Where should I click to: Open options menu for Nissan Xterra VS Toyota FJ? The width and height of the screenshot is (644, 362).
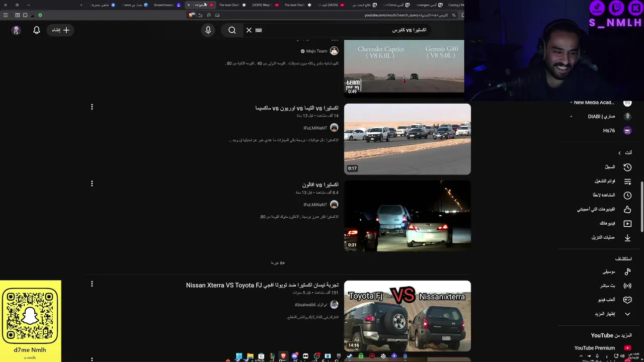click(x=92, y=284)
